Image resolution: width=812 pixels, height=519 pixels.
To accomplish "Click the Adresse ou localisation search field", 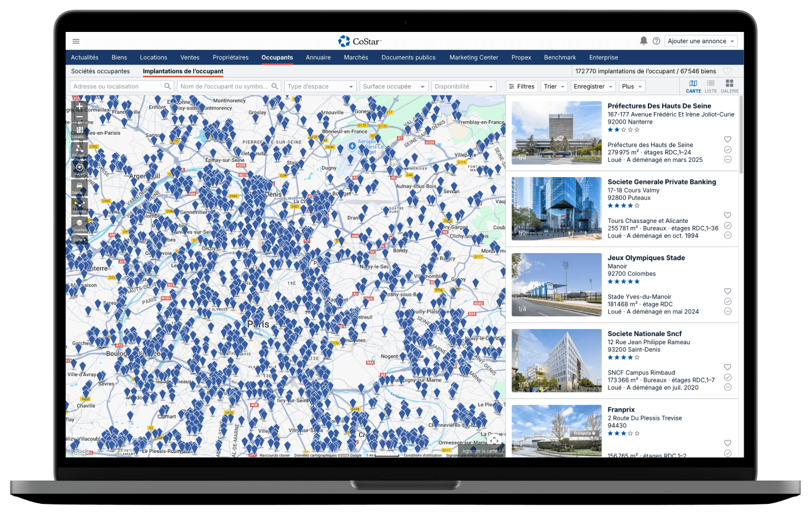I will [x=116, y=86].
